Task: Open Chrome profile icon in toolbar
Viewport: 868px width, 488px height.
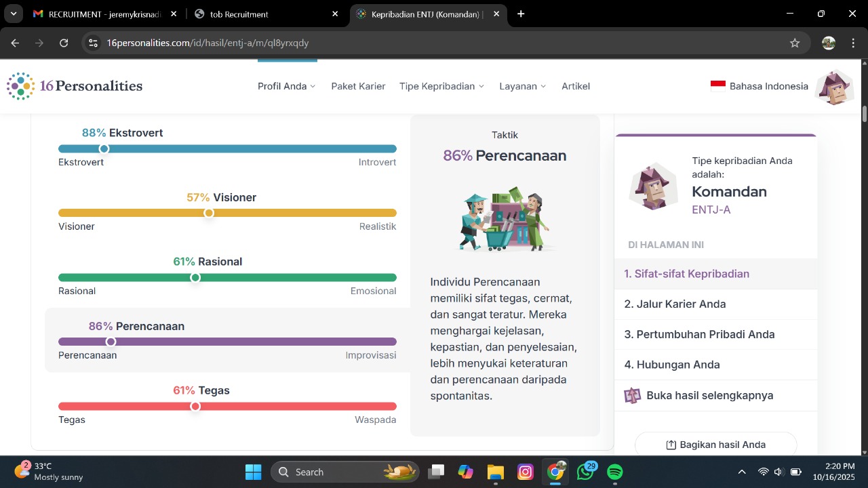Action: tap(828, 43)
